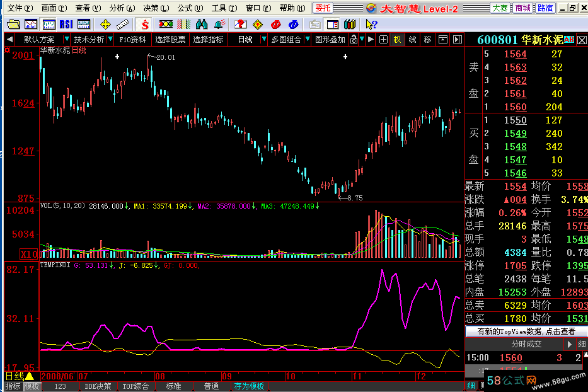
Task: Expand the 技术分析 dropdown arrow
Action: point(110,39)
